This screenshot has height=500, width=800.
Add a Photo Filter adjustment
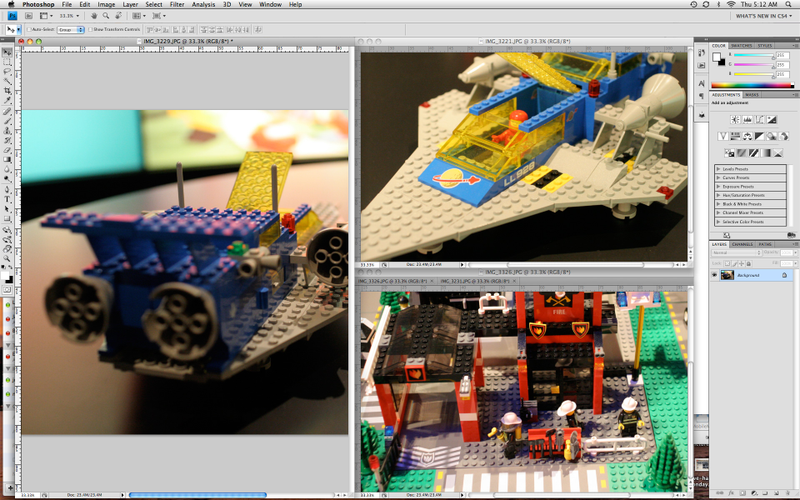click(x=771, y=136)
